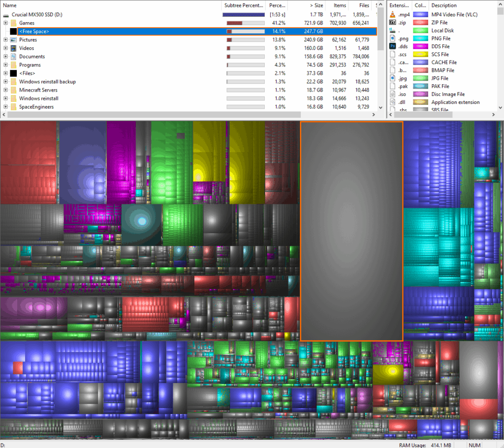Sort by the Name column header

coord(111,5)
